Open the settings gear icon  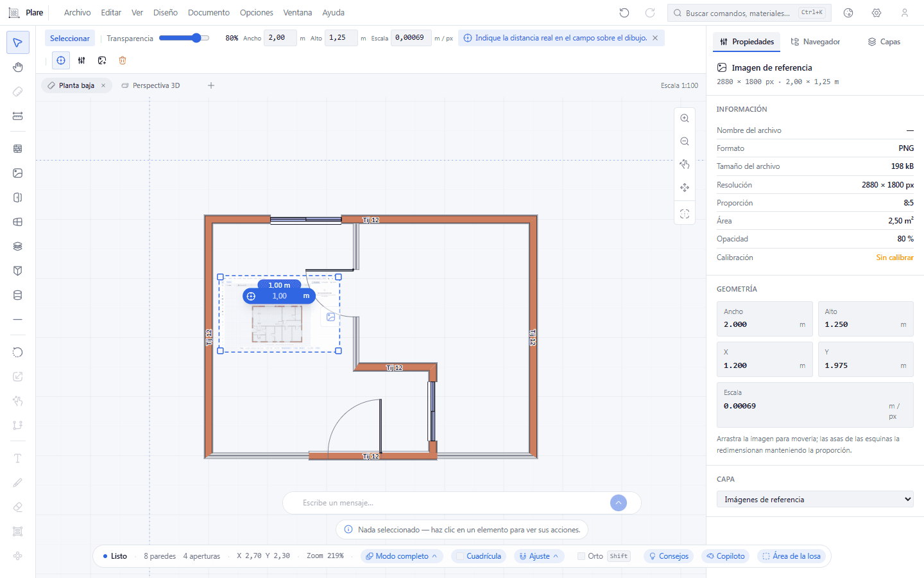pos(877,13)
